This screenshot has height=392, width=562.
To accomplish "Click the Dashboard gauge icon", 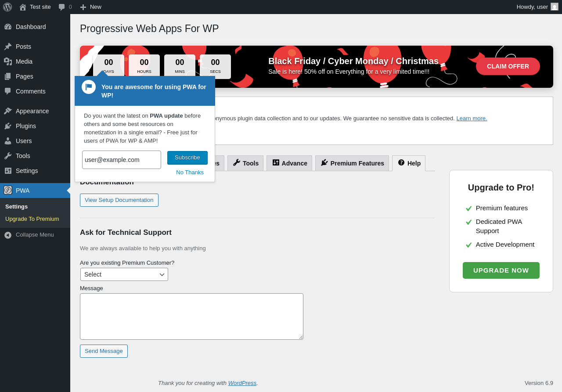I will pos(8,27).
